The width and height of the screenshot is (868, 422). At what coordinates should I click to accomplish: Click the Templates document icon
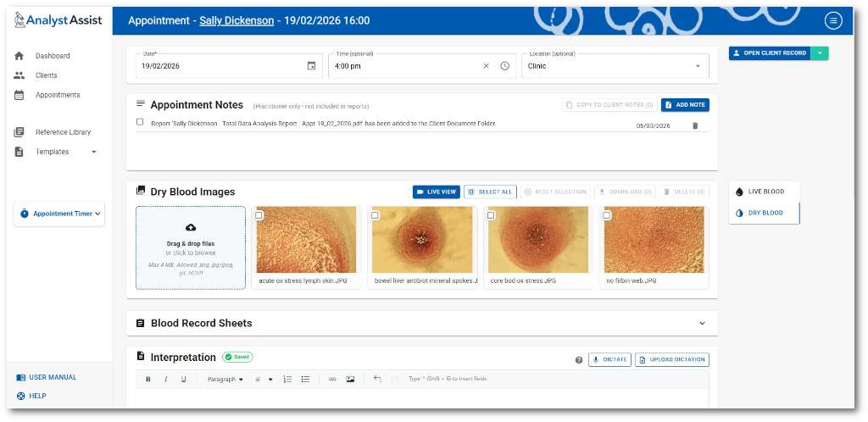(19, 152)
